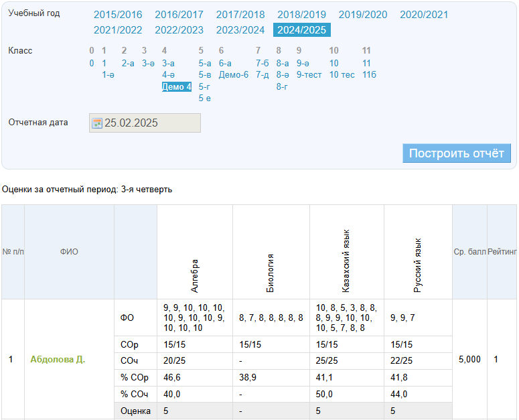
Task: Open the 2021/2022 academic year
Action: point(118,29)
